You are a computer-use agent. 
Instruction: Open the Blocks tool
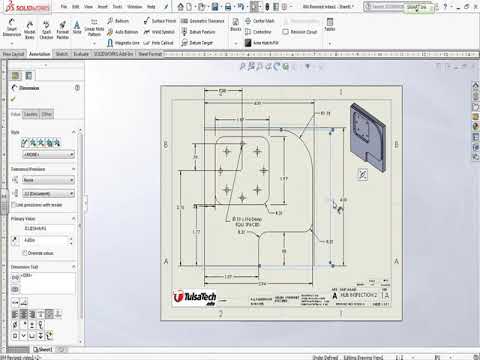pos(236,25)
